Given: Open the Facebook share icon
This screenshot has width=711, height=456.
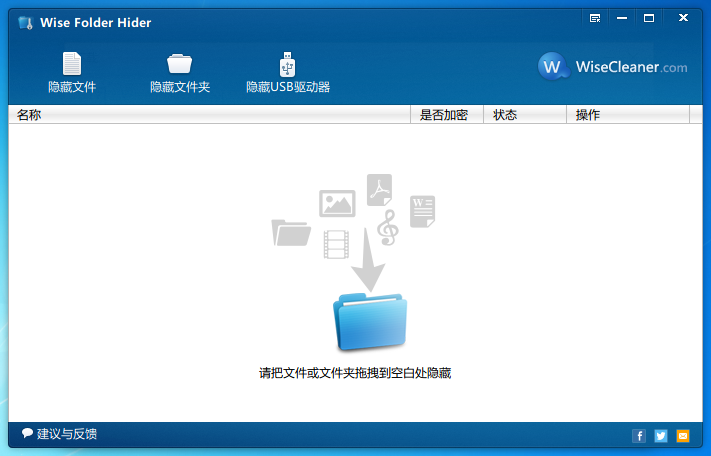Looking at the screenshot, I should (639, 436).
